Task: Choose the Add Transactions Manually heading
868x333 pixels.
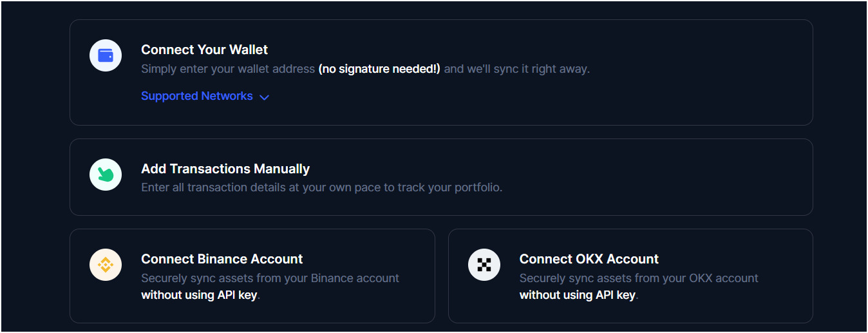Action: (225, 169)
